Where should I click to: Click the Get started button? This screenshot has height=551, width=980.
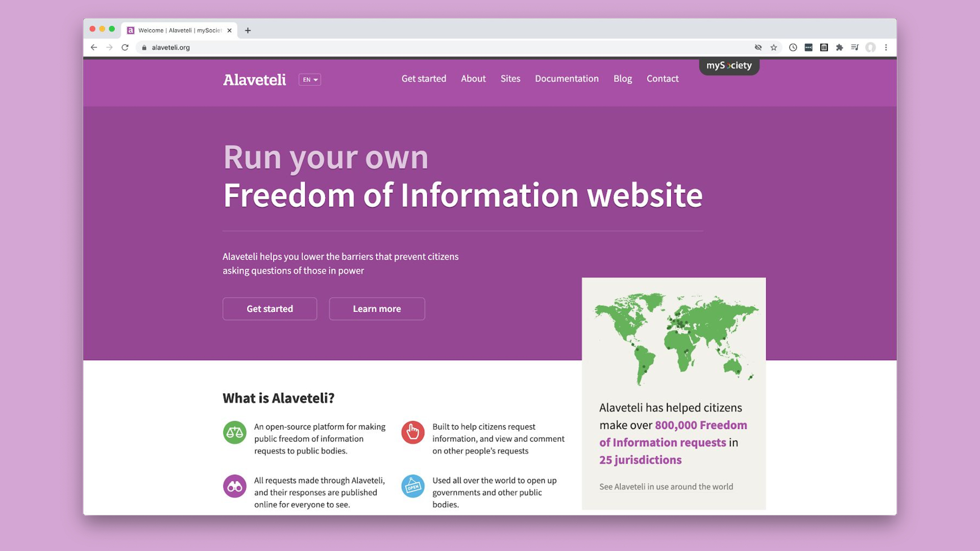[x=269, y=308]
